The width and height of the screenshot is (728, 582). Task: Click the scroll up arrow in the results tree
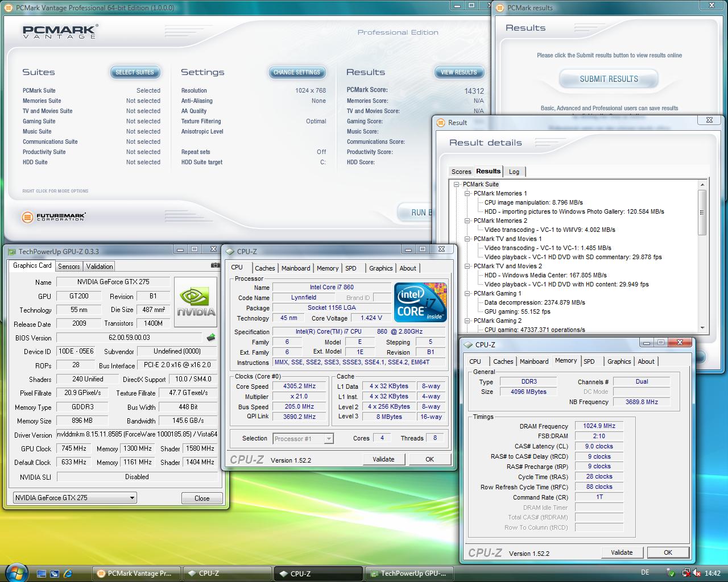tap(702, 185)
